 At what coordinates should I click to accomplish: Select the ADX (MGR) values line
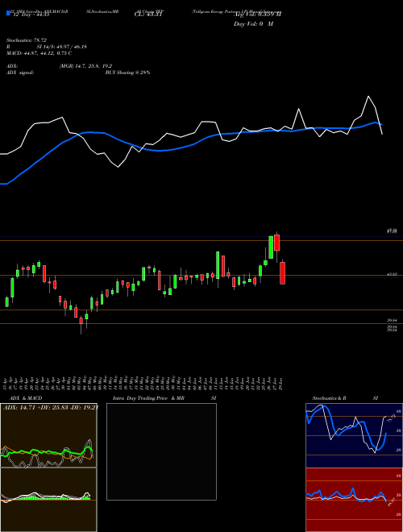point(85,66)
